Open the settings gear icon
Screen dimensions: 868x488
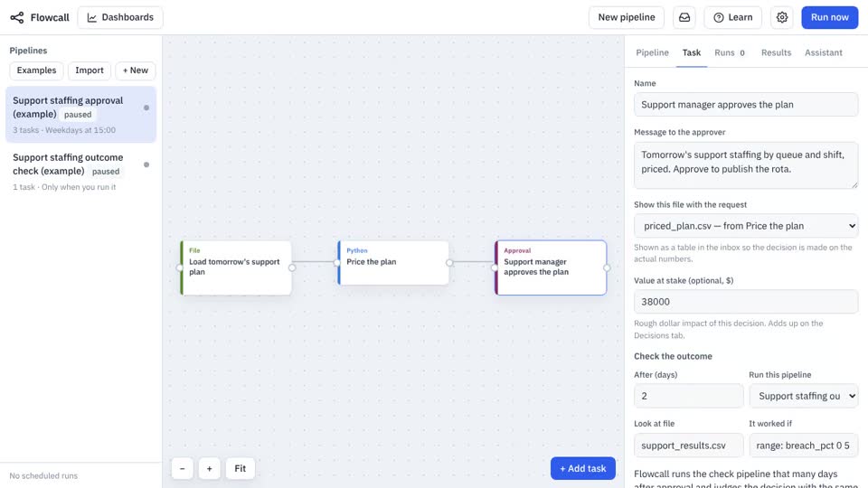click(781, 17)
